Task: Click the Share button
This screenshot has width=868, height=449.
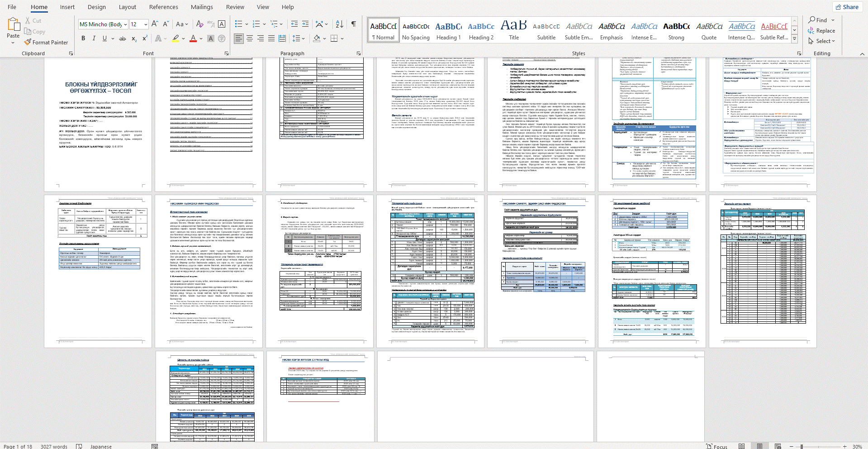Action: click(x=847, y=7)
